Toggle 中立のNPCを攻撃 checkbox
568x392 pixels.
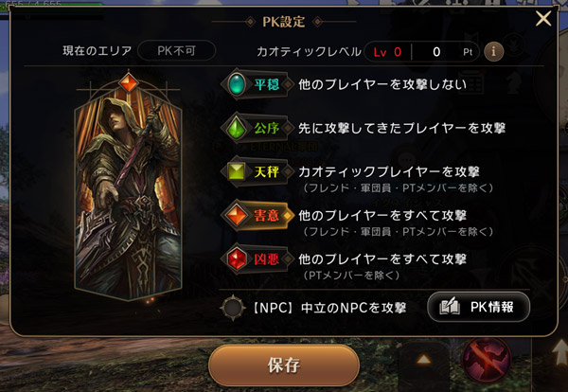coord(233,308)
